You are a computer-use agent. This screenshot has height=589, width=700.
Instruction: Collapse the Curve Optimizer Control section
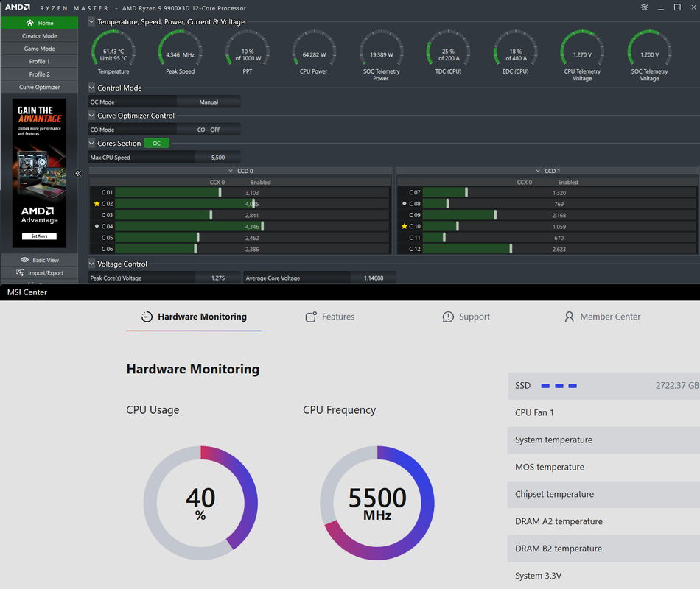91,115
